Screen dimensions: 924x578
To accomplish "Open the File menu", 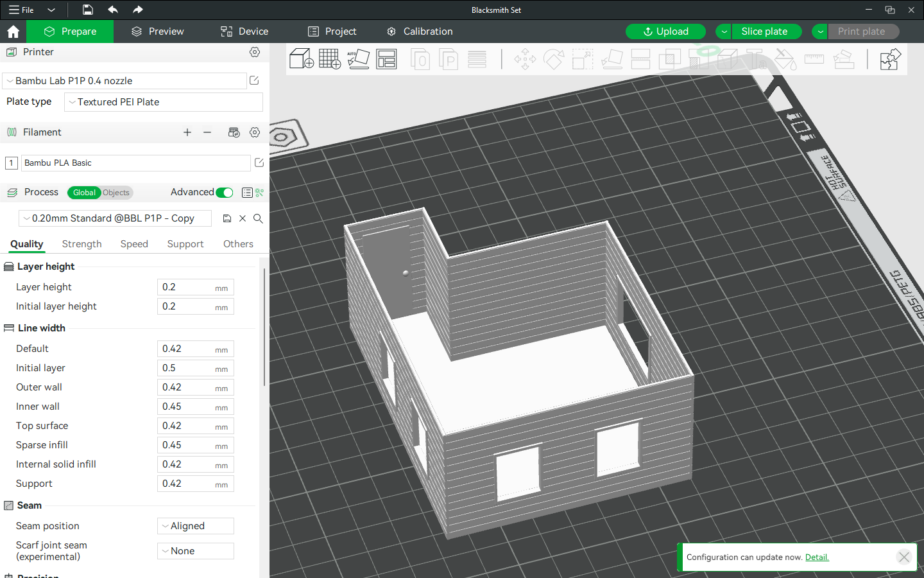I will pos(21,10).
